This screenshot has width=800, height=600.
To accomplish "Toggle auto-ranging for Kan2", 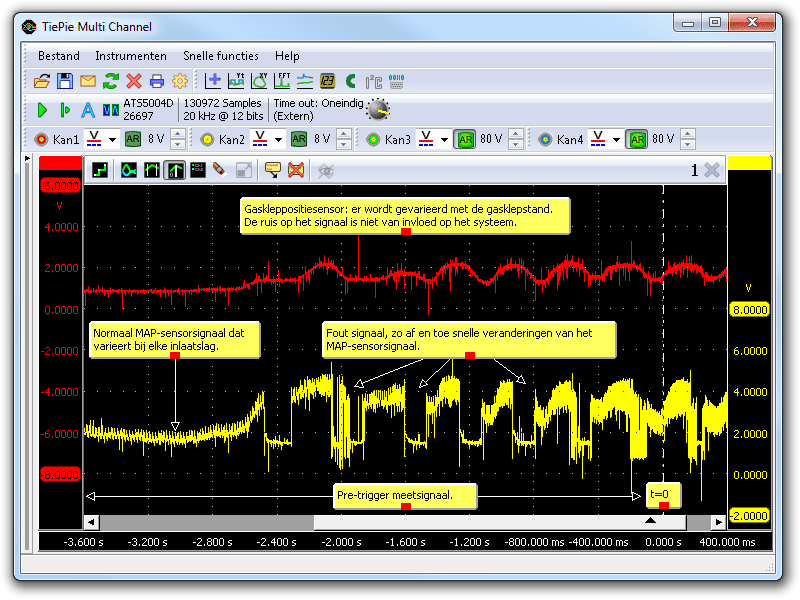I will point(299,139).
